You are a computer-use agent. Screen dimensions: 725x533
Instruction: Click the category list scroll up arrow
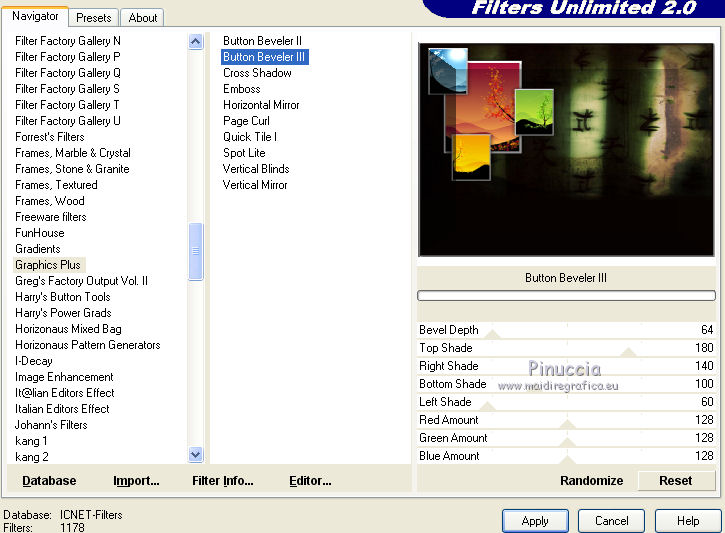(196, 42)
